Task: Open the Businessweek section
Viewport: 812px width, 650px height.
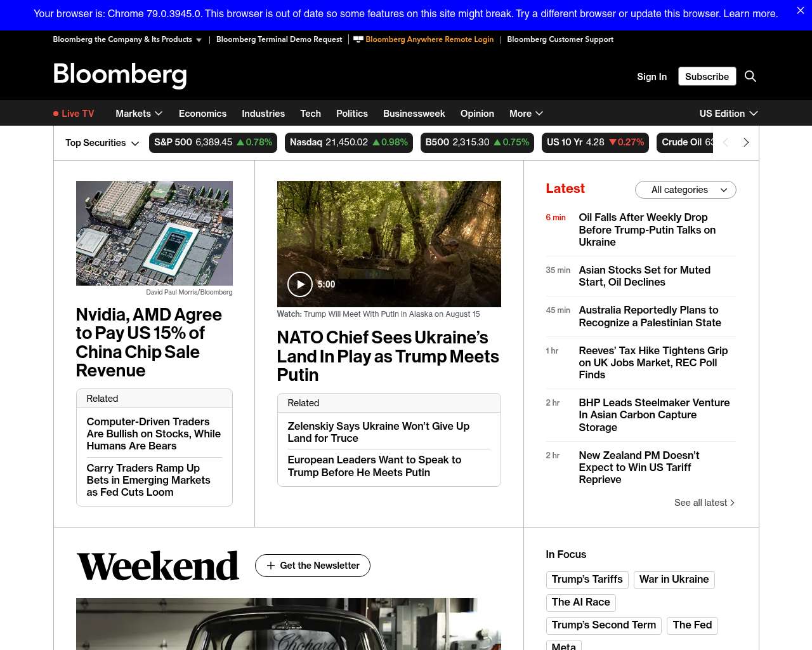Action: coord(414,114)
